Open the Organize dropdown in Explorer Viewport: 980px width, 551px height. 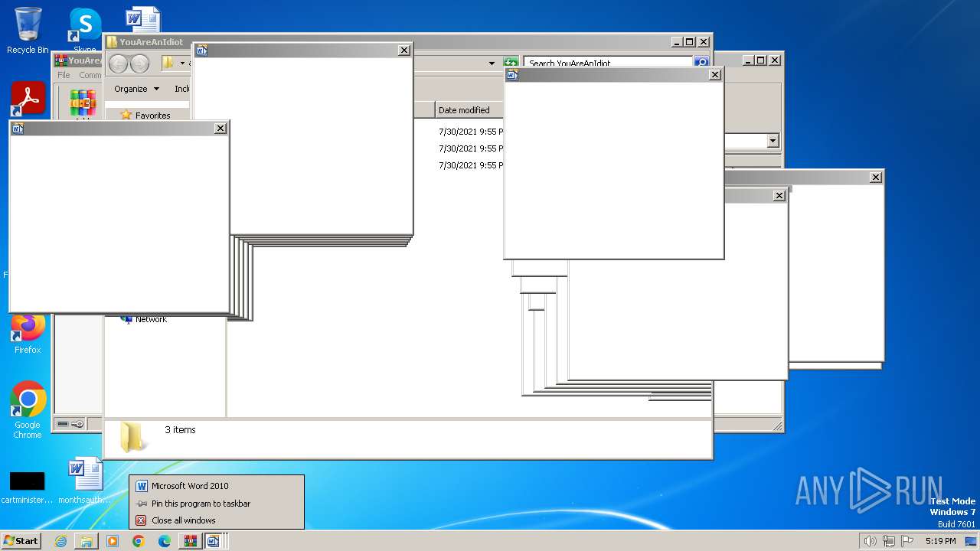tap(137, 89)
